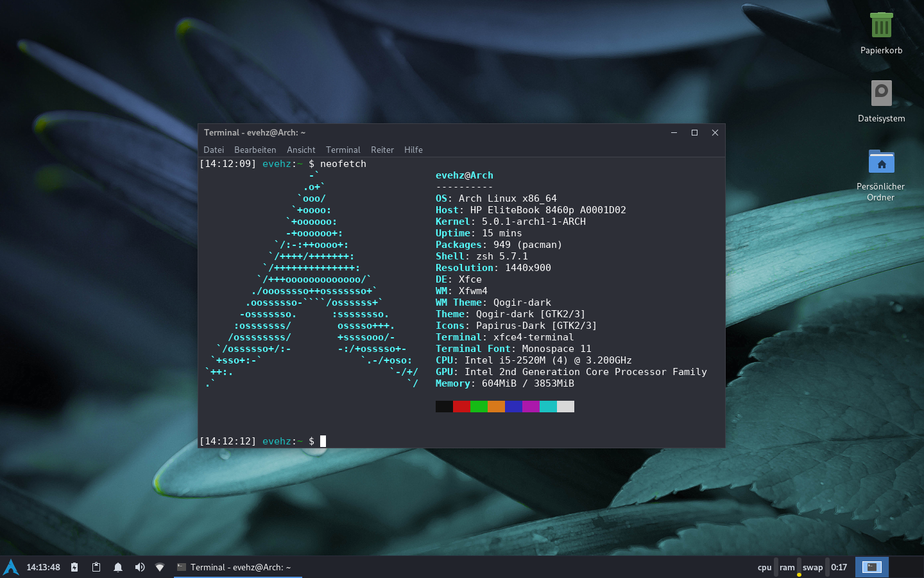Click the blue color block in neofetch
Image resolution: width=924 pixels, height=578 pixels.
(513, 407)
